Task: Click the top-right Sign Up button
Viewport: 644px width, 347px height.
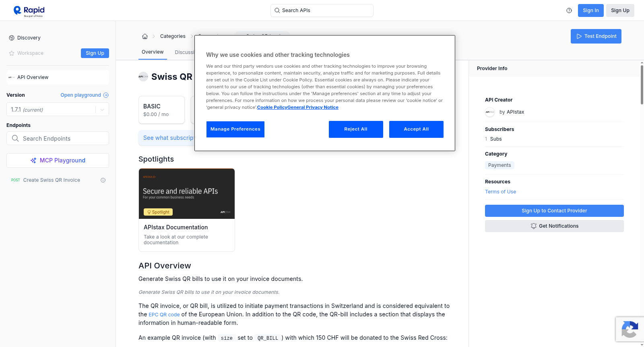Action: 620,10
